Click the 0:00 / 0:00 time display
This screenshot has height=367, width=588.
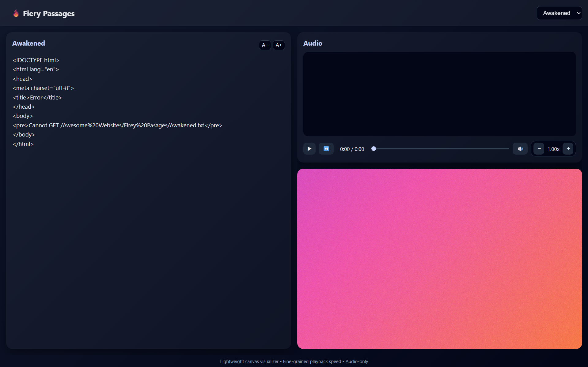(x=352, y=149)
